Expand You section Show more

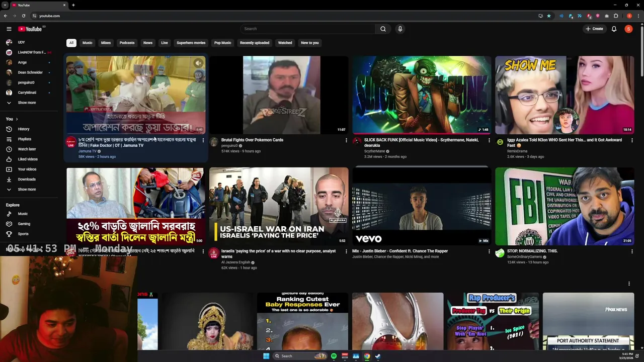[27, 190]
